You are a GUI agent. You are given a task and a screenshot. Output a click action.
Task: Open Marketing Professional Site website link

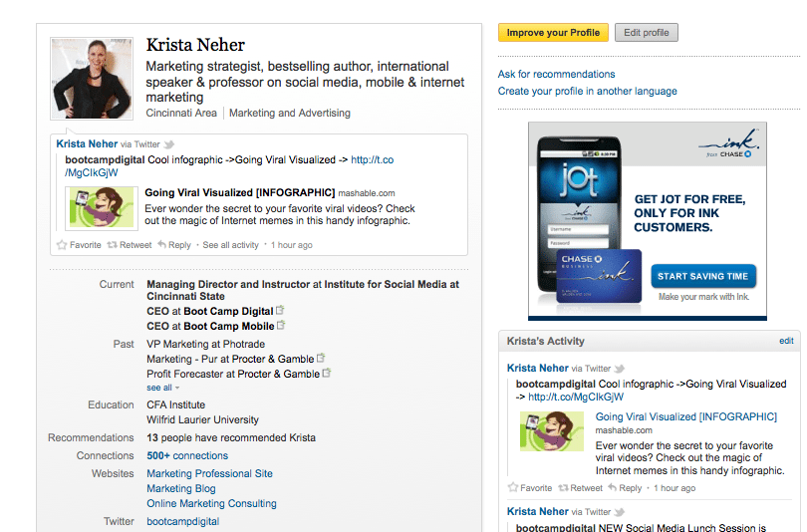coord(209,473)
